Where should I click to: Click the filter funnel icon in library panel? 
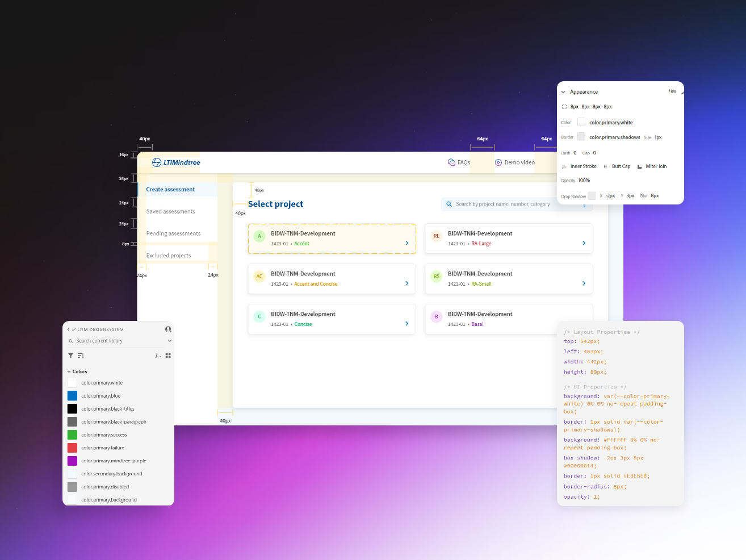pyautogui.click(x=71, y=356)
